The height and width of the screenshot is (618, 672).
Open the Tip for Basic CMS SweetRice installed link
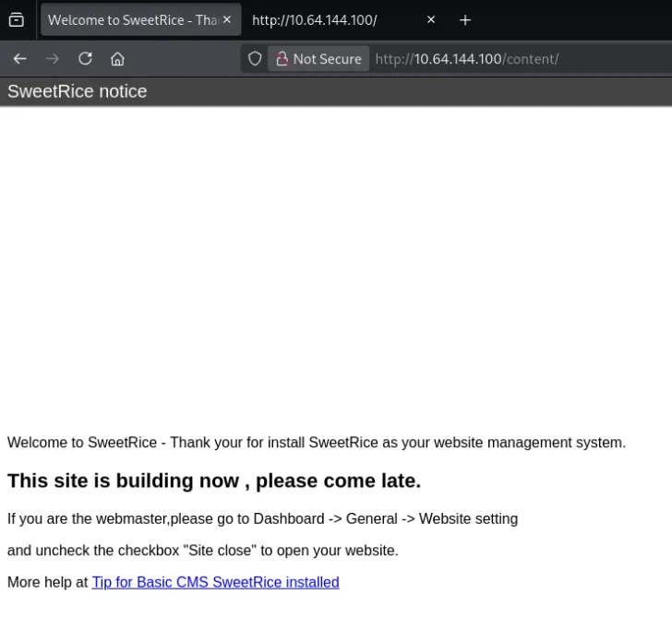point(216,582)
